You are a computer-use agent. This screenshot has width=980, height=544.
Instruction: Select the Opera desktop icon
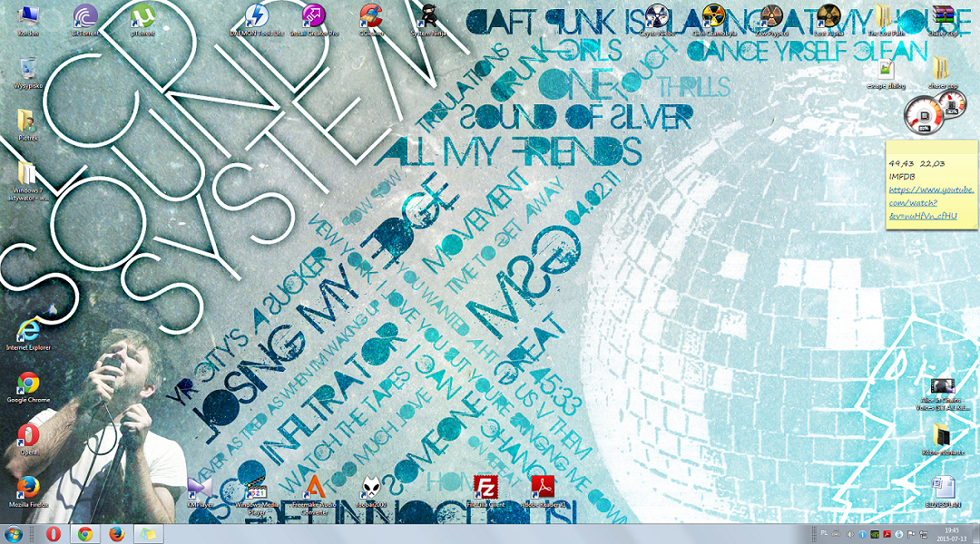pos(28,440)
